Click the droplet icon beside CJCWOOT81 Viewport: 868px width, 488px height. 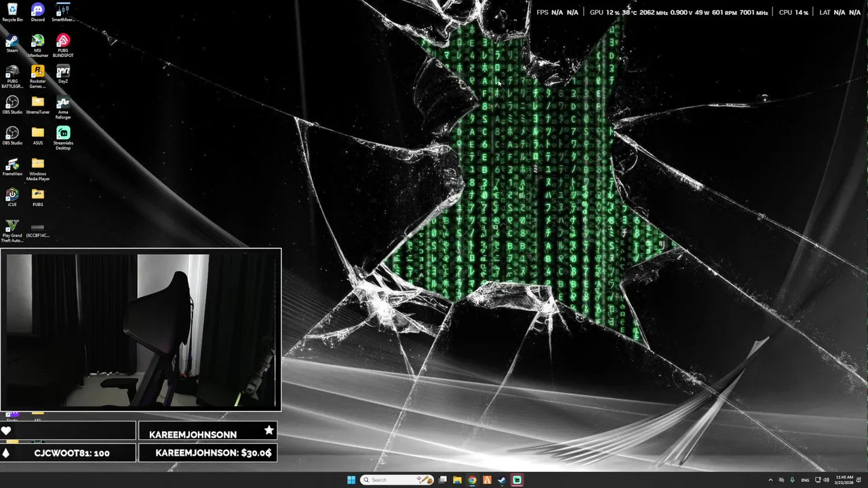[6, 453]
